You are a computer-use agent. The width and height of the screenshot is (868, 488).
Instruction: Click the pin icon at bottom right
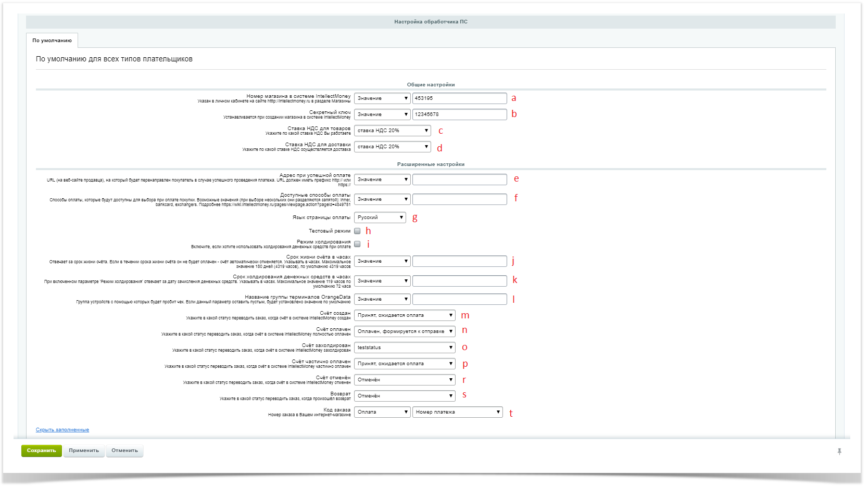[839, 452]
